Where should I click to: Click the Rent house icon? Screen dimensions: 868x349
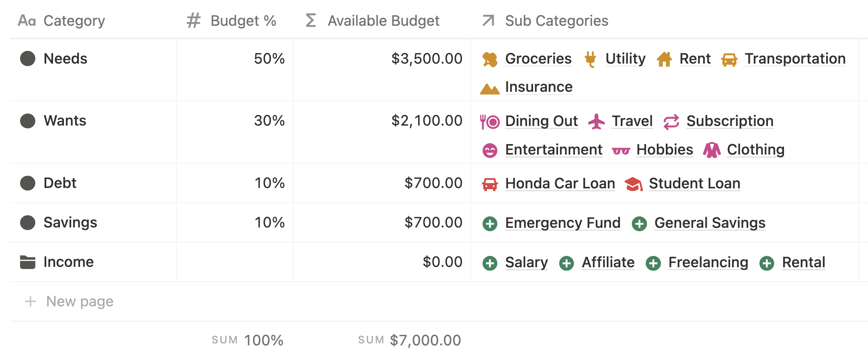click(x=664, y=59)
